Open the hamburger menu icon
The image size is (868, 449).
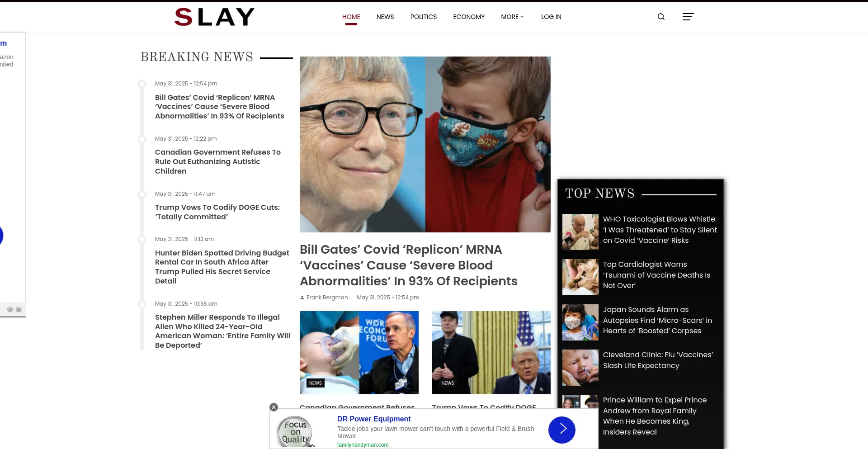pos(688,17)
